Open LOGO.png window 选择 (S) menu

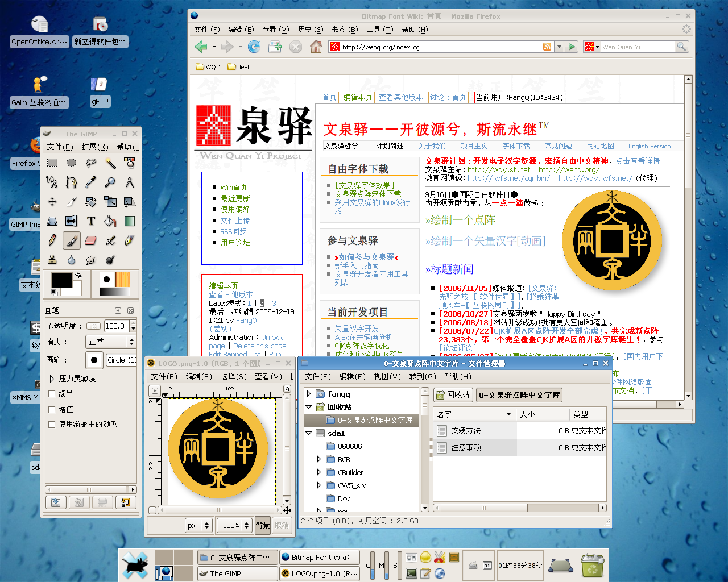pyautogui.click(x=233, y=376)
